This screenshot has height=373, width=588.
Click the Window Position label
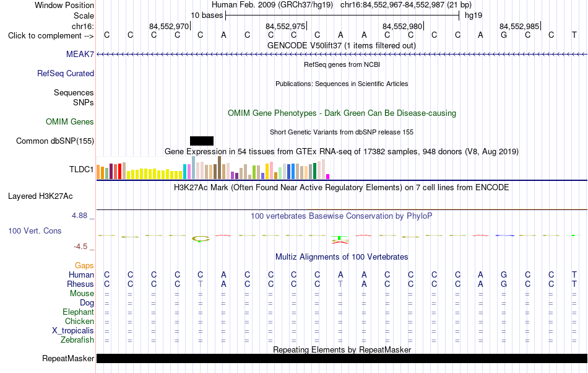[x=64, y=5]
